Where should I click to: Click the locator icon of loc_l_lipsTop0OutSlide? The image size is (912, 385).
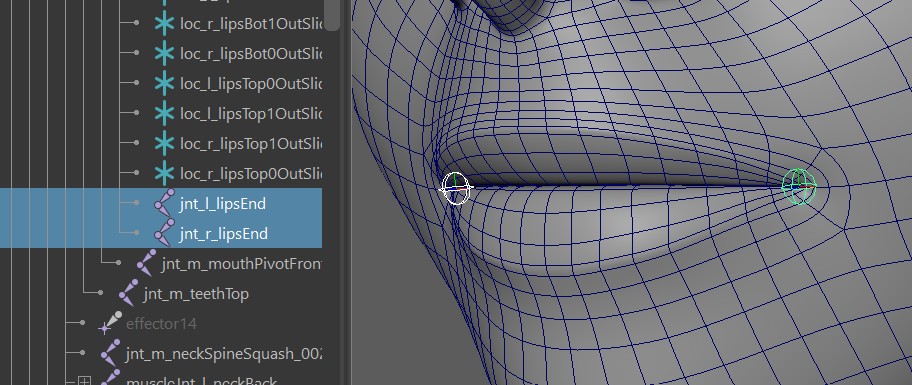(x=165, y=83)
